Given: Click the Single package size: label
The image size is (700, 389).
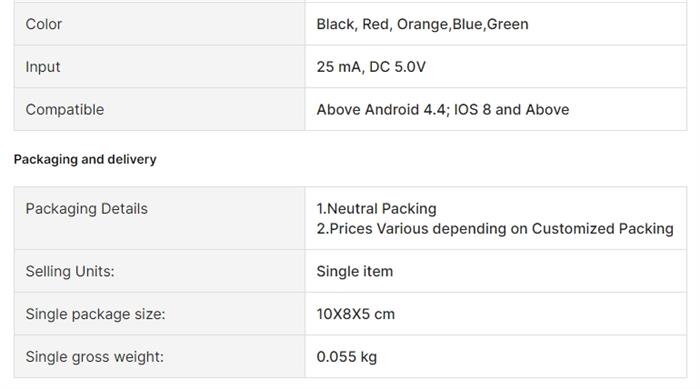Looking at the screenshot, I should click(96, 314).
